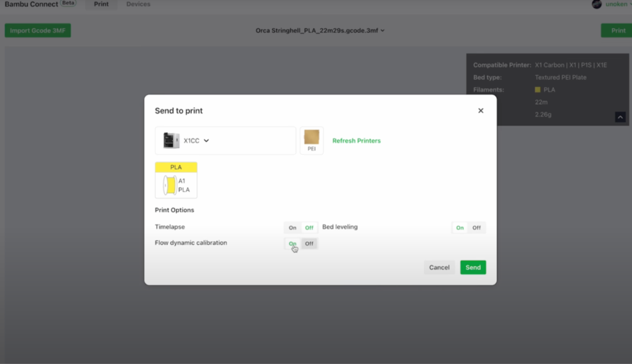The image size is (632, 364).
Task: Enable Flow dynamic calibration
Action: point(293,244)
